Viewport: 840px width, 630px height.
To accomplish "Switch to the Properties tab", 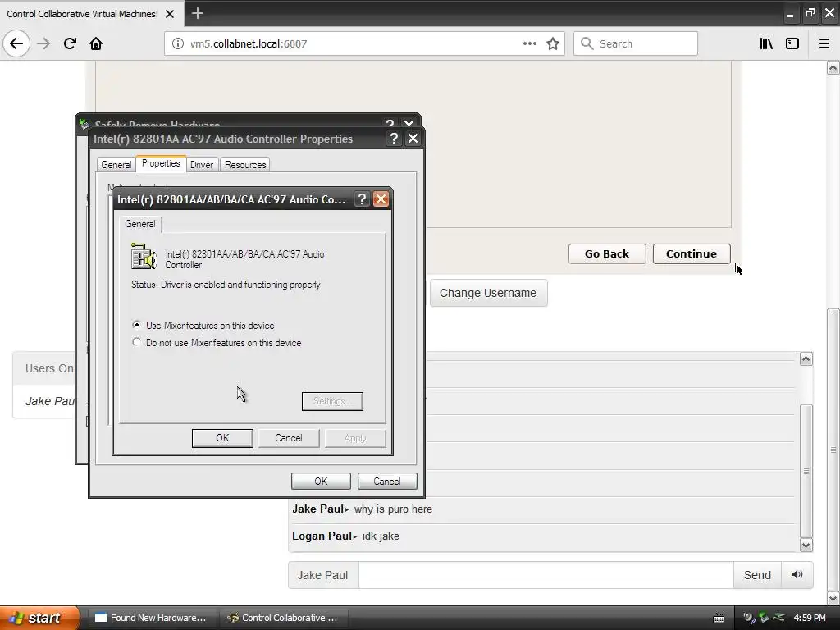I will [x=161, y=163].
